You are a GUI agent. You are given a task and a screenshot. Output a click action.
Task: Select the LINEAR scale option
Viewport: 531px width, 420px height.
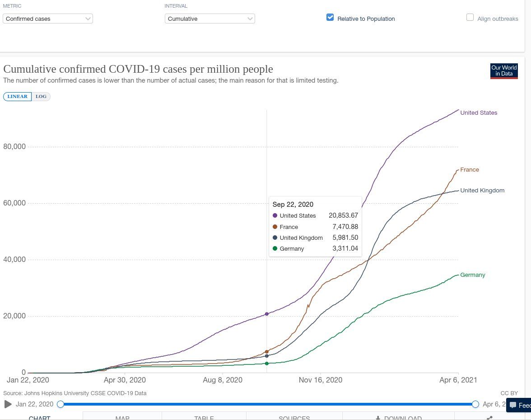click(18, 96)
